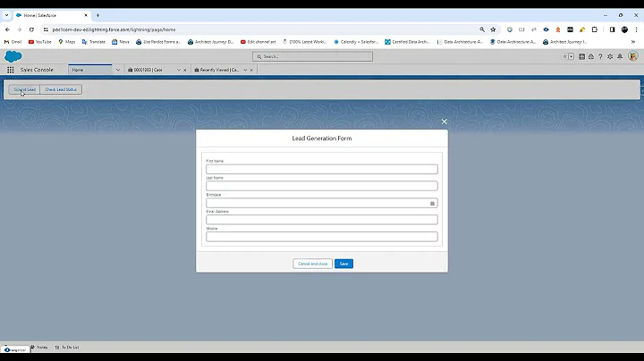644x361 pixels.
Task: Save the Lead Generation Form
Action: (x=343, y=264)
